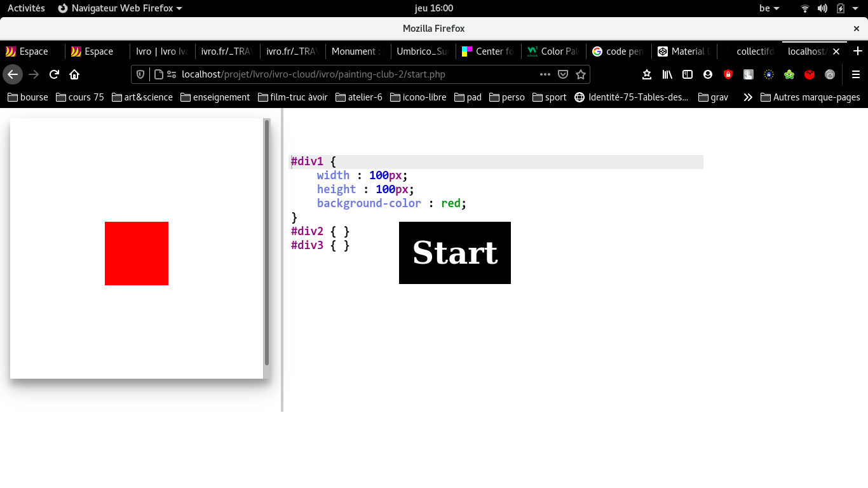Click the red tomato extension icon
Viewport: 868px width, 488px height.
click(810, 74)
